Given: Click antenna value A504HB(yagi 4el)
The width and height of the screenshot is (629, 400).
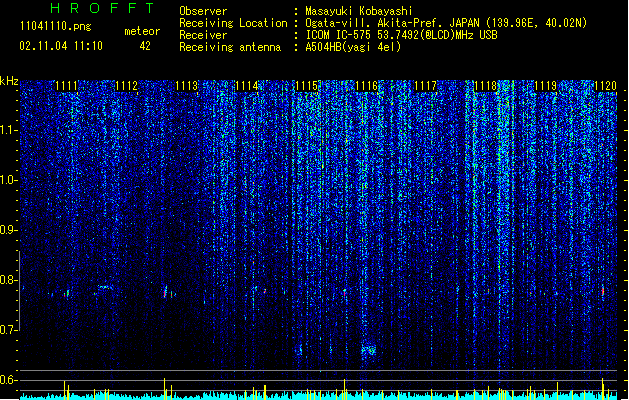Looking at the screenshot, I should point(353,47).
